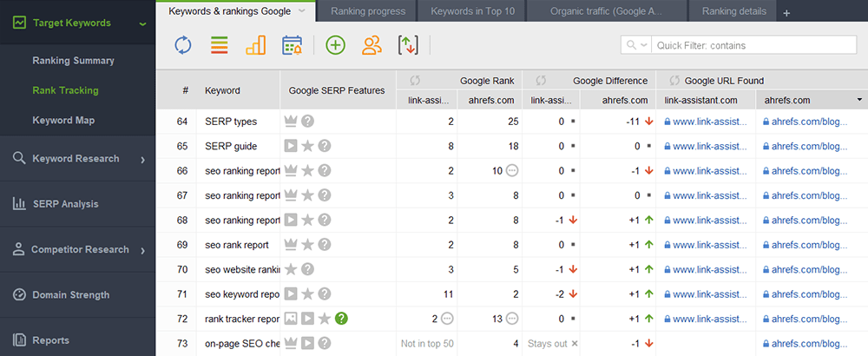Click link-assistant.com header under Google URL Found

[x=706, y=100]
